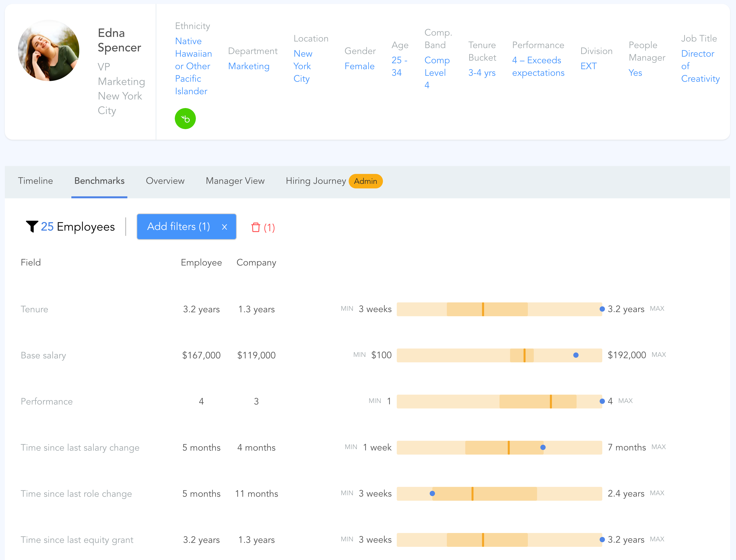Open the Manager View tab
The height and width of the screenshot is (560, 736).
pyautogui.click(x=235, y=181)
